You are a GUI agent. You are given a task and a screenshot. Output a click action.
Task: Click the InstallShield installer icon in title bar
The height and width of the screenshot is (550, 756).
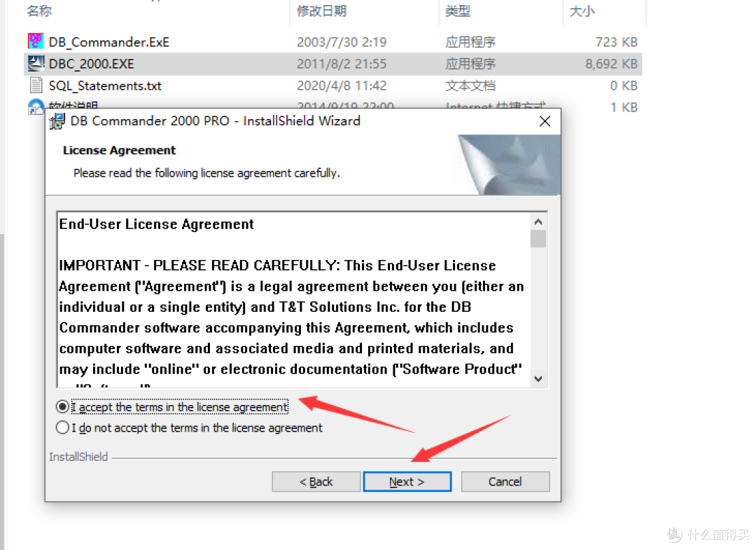click(57, 121)
